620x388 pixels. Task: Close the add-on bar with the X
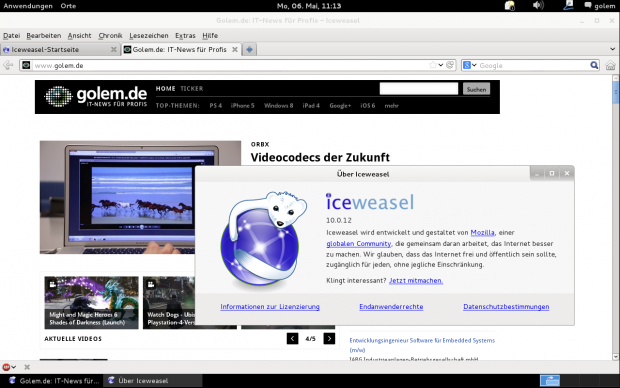click(27, 367)
